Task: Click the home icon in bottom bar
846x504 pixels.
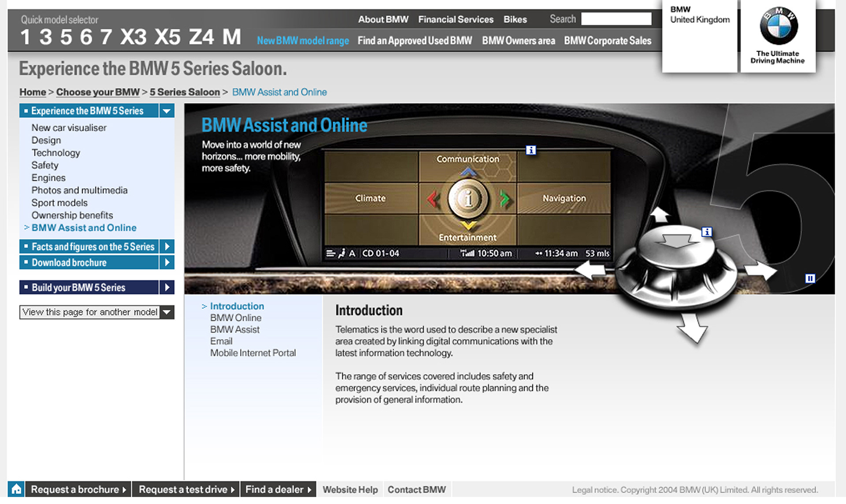Action: pyautogui.click(x=16, y=489)
